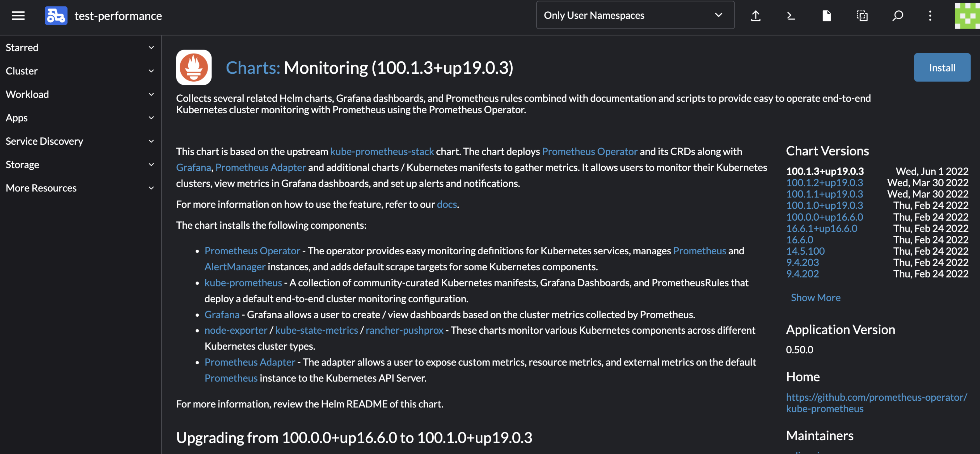Open the Prometheus Operator link in intro paragraph
This screenshot has width=980, height=454.
[590, 151]
